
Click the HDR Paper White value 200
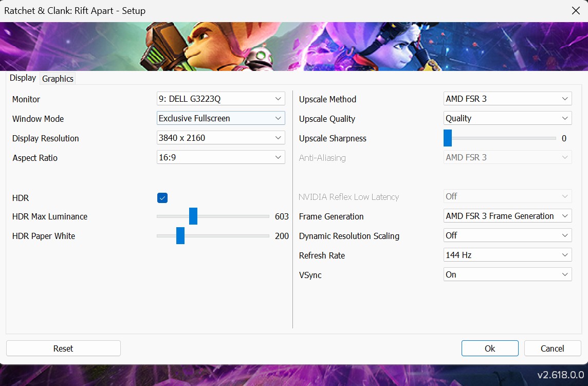(x=282, y=236)
